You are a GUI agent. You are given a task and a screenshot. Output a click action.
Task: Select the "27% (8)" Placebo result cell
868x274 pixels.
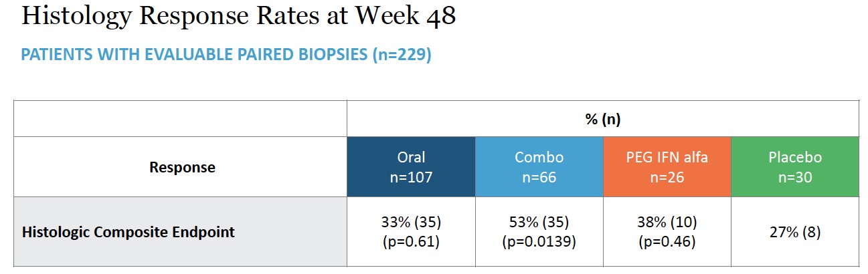794,233
